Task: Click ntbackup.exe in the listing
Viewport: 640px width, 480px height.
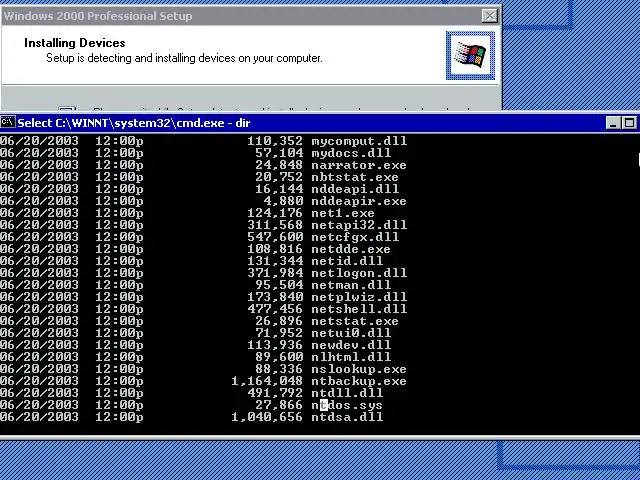Action: tap(359, 381)
